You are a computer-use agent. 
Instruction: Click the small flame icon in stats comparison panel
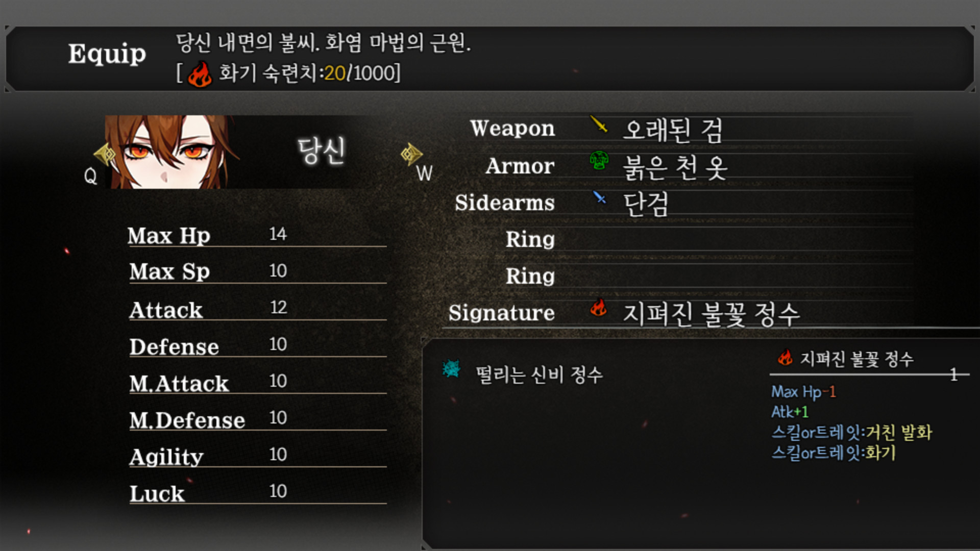point(785,357)
